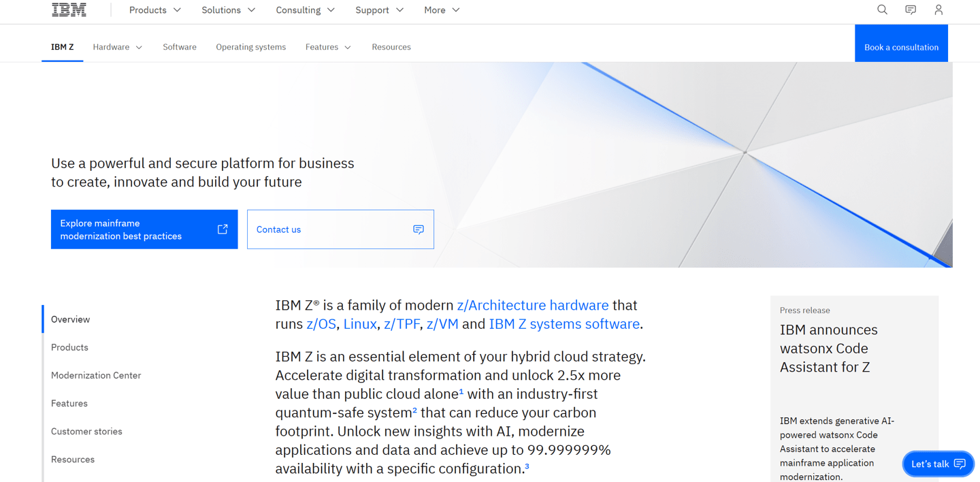This screenshot has width=980, height=482.
Task: Follow the z/TPF link
Action: [x=402, y=324]
